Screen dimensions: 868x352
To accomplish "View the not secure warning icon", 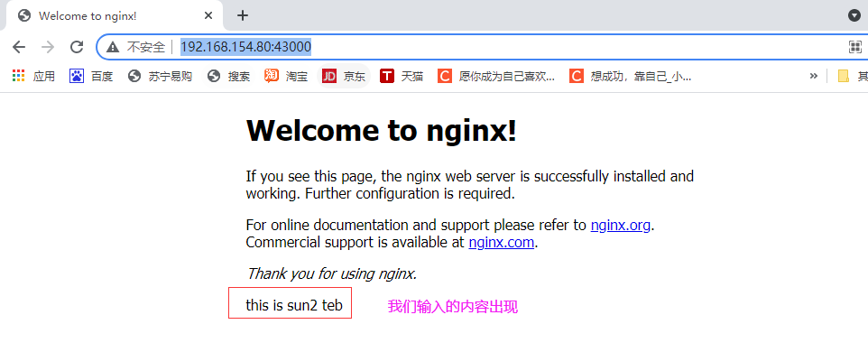I will coord(113,47).
